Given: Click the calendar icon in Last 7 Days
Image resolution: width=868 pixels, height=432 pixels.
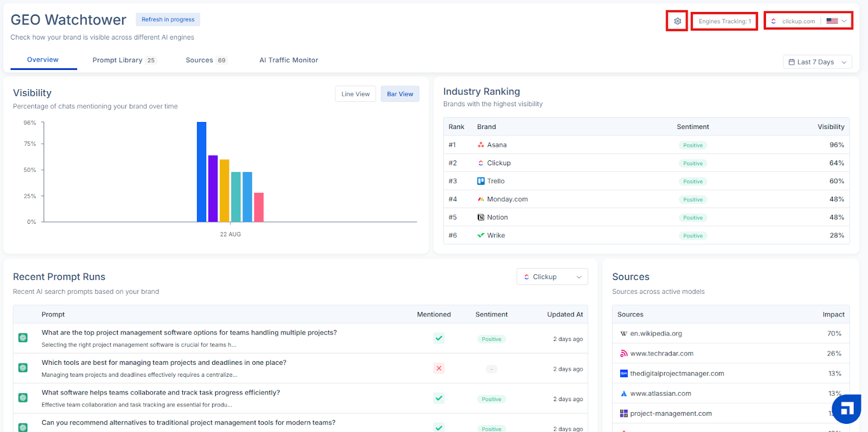Looking at the screenshot, I should (792, 62).
